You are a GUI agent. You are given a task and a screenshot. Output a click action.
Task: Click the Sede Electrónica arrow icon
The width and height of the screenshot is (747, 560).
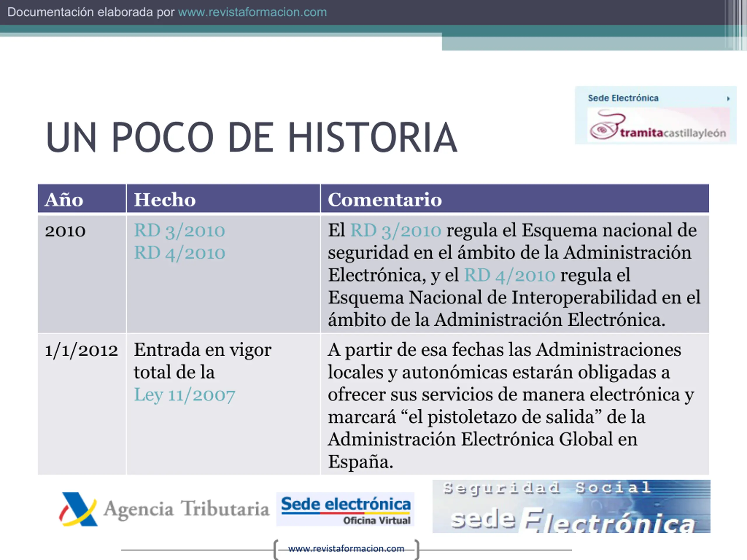point(728,99)
